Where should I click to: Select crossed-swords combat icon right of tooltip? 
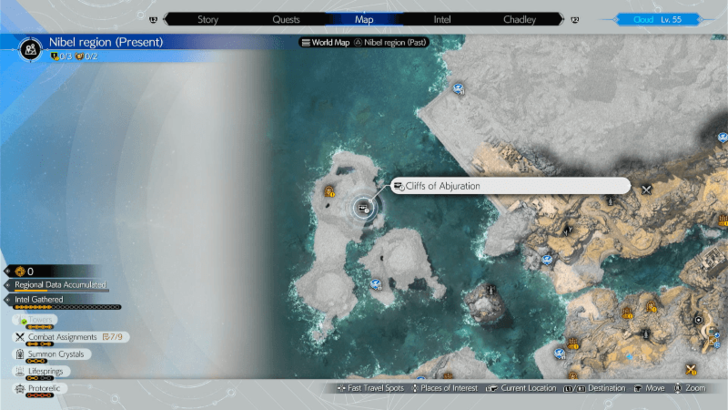[647, 189]
